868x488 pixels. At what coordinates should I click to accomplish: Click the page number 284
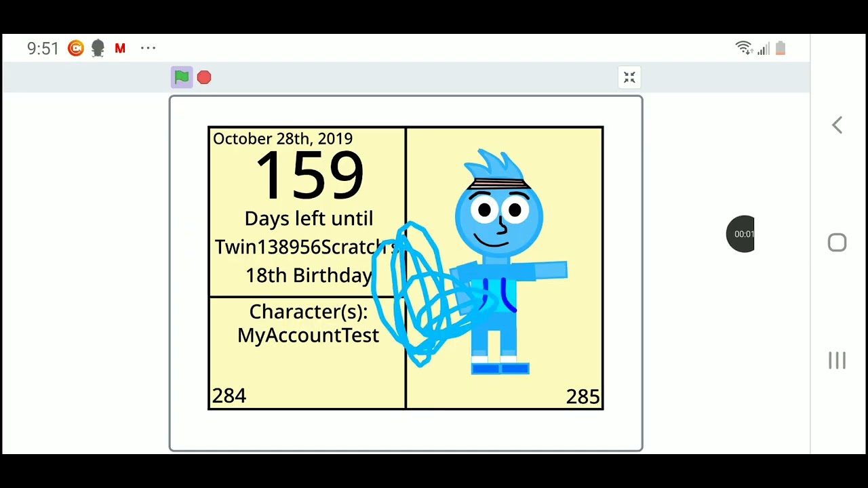tap(229, 396)
